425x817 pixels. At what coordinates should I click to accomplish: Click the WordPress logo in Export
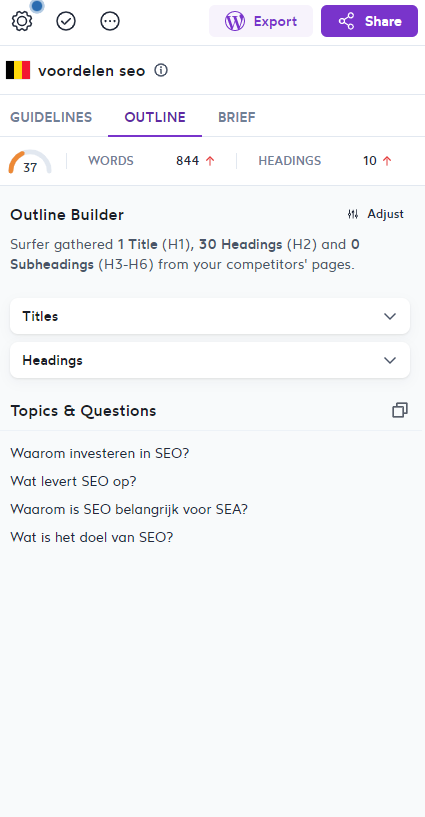[235, 21]
